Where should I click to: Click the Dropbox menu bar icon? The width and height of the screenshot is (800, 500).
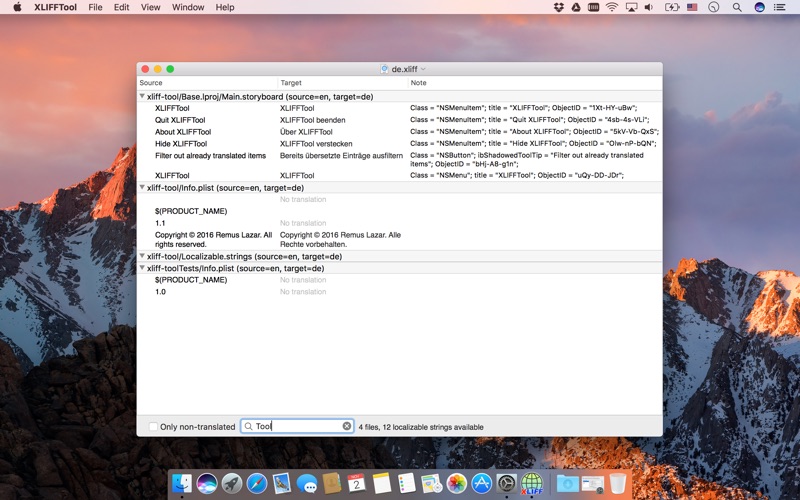pyautogui.click(x=558, y=7)
